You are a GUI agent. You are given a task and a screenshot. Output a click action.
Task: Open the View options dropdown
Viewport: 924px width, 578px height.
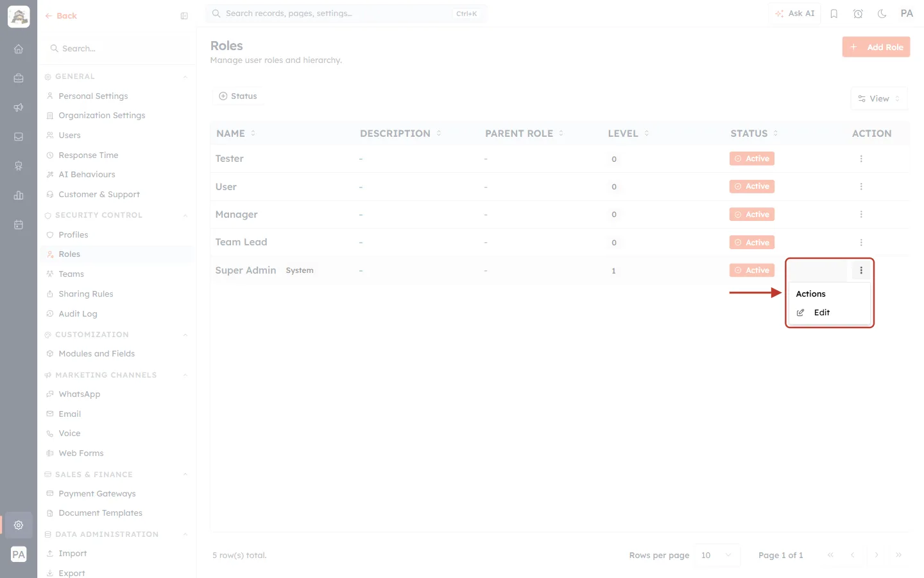click(x=879, y=99)
